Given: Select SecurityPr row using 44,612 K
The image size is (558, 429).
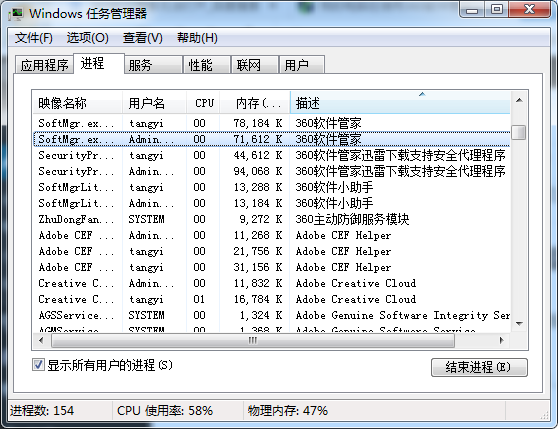Looking at the screenshot, I should point(272,155).
